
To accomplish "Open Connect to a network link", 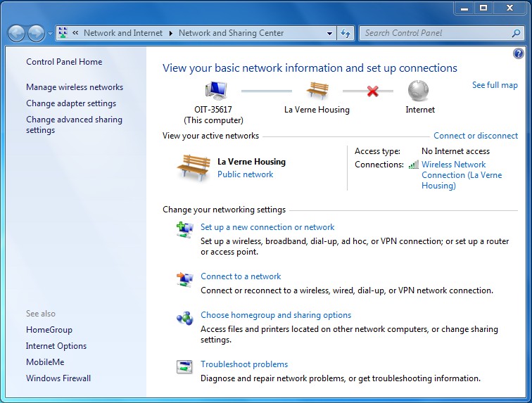I will [241, 276].
